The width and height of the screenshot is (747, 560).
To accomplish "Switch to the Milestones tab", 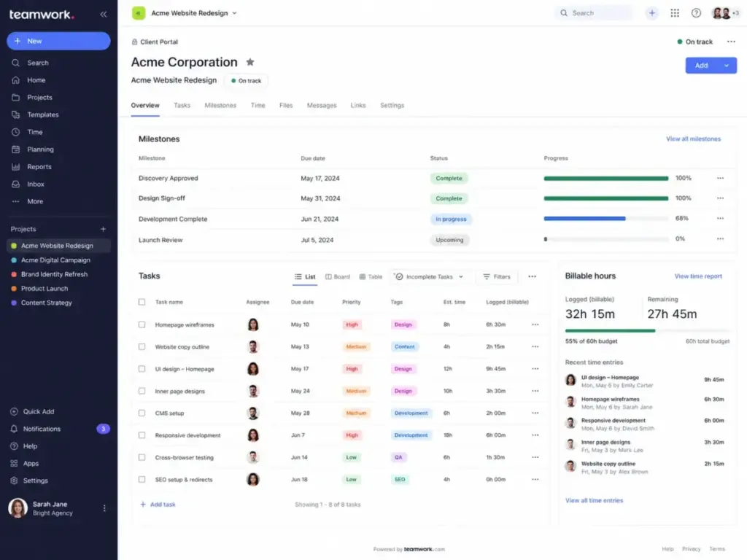I will click(x=220, y=105).
